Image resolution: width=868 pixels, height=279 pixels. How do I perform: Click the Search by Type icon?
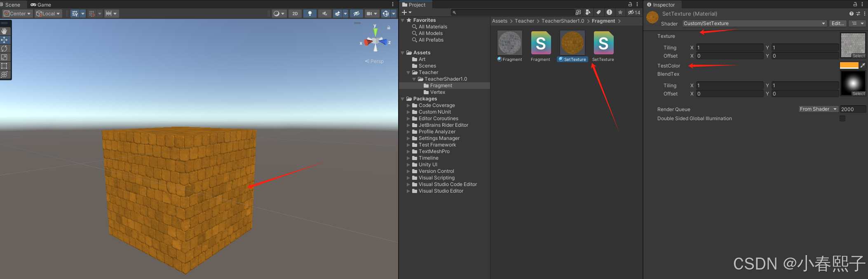pos(588,12)
